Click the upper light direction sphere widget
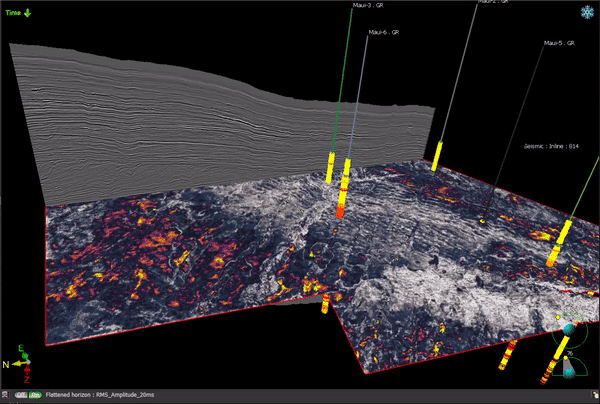This screenshot has width=600, height=404. click(x=569, y=329)
